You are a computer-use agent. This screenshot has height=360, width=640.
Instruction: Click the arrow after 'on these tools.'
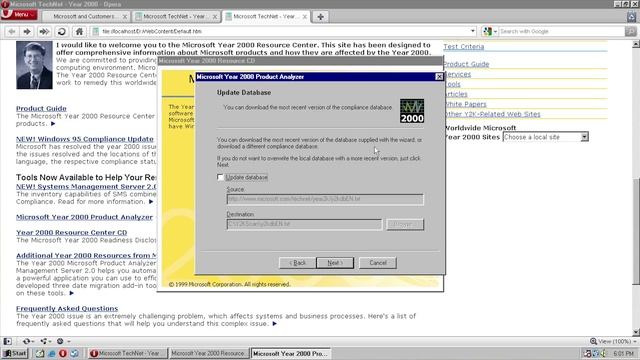pyautogui.click(x=71, y=293)
